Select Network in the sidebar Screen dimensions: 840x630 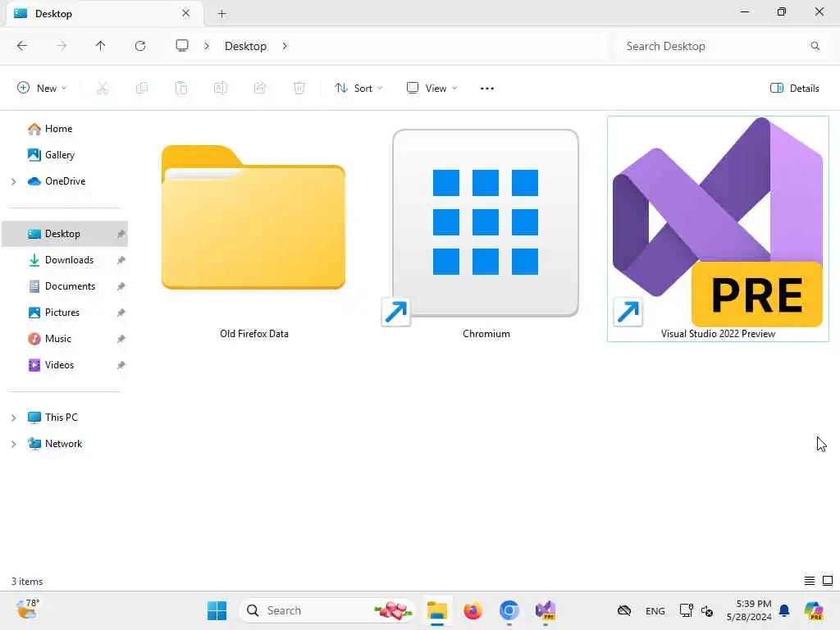pos(63,444)
